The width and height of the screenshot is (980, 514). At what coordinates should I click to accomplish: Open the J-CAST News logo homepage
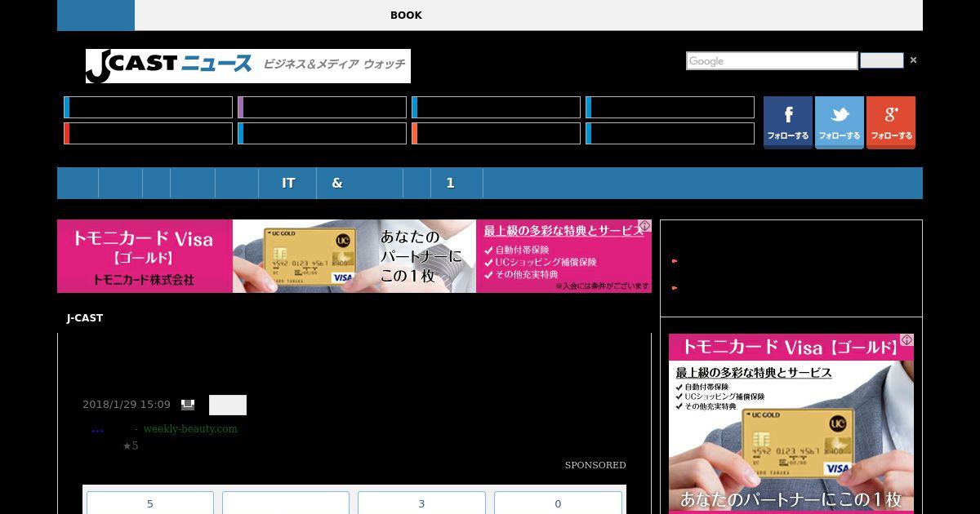pyautogui.click(x=248, y=66)
